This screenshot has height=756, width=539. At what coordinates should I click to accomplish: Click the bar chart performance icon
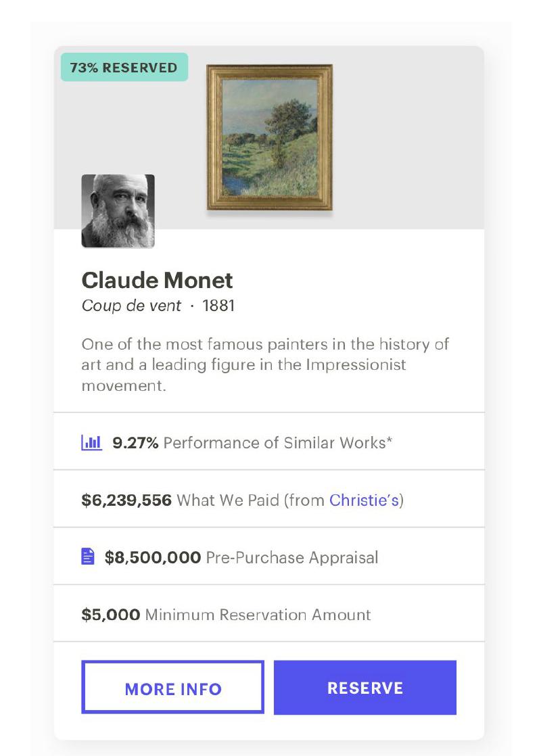point(91,443)
